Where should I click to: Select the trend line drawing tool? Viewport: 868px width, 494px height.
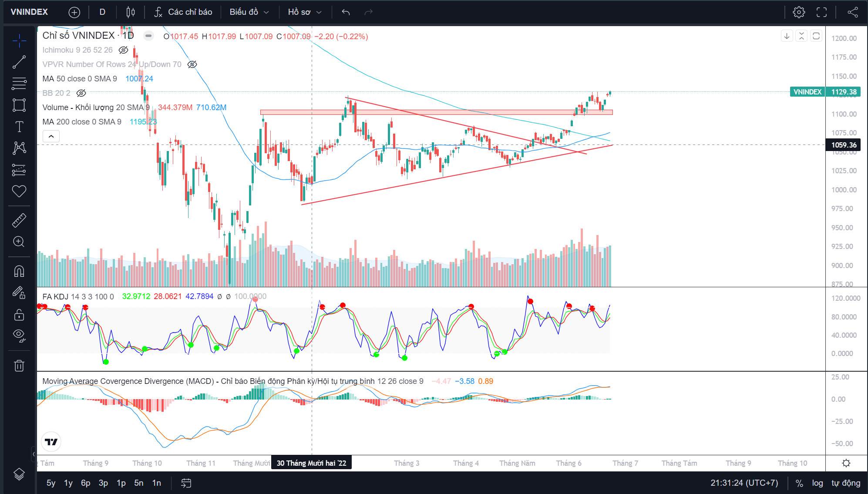(19, 62)
